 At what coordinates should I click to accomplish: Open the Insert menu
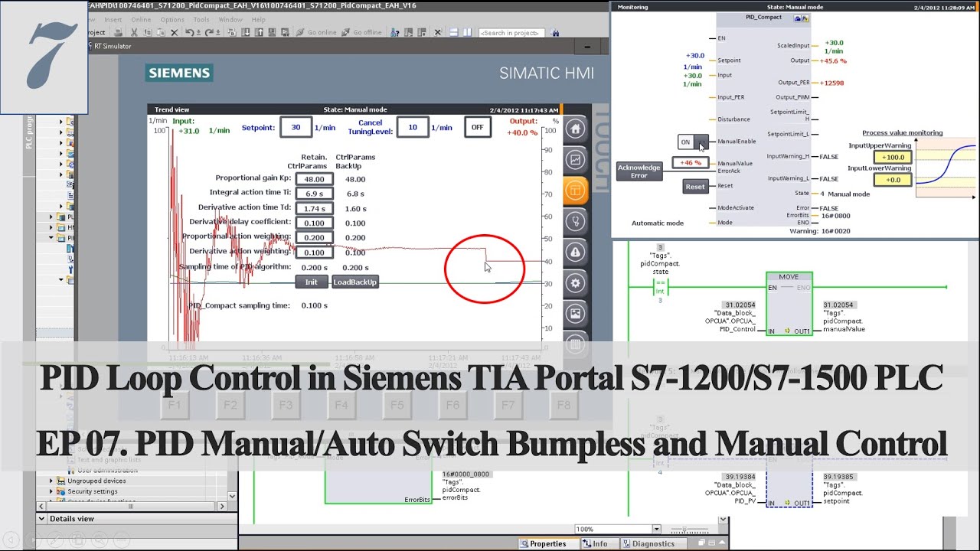click(113, 20)
